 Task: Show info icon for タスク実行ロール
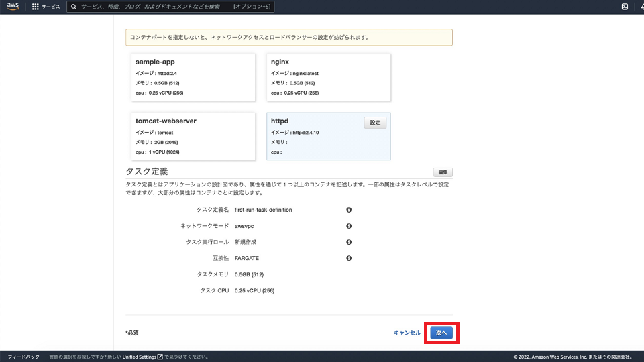pyautogui.click(x=349, y=242)
